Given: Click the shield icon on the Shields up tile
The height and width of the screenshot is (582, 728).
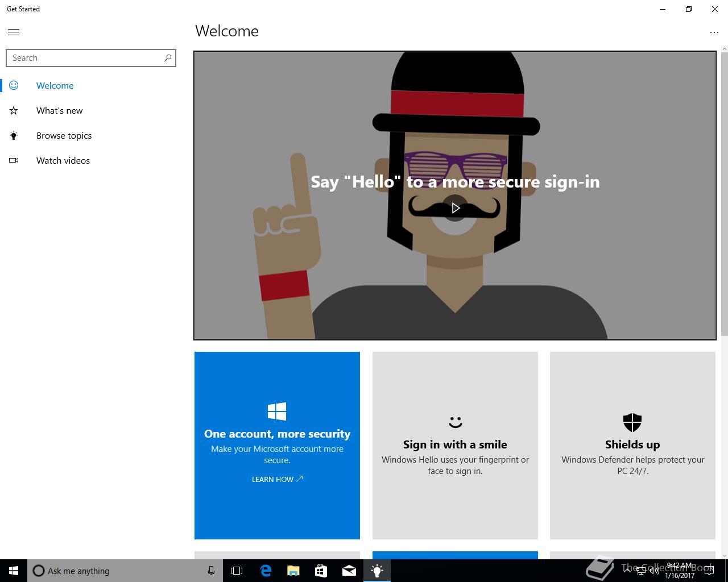Looking at the screenshot, I should pos(632,422).
